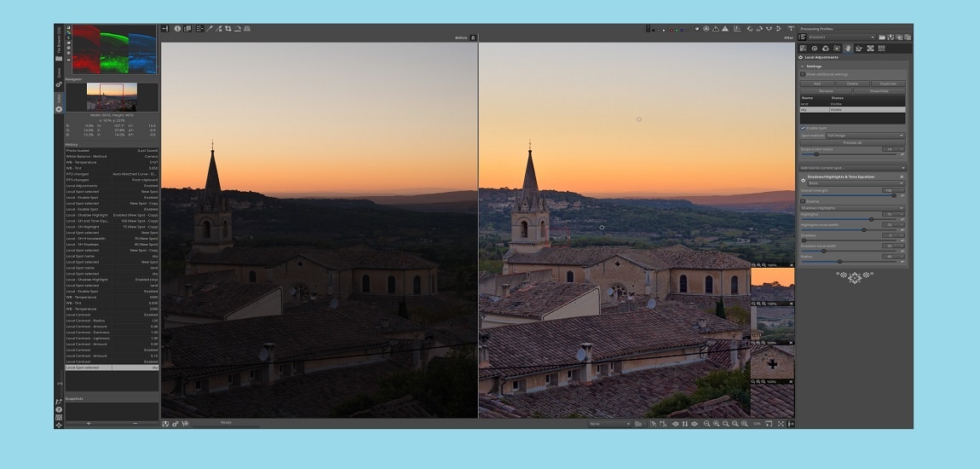This screenshot has width=980, height=469.
Task: Adjust the Radius slider
Action: (849, 262)
